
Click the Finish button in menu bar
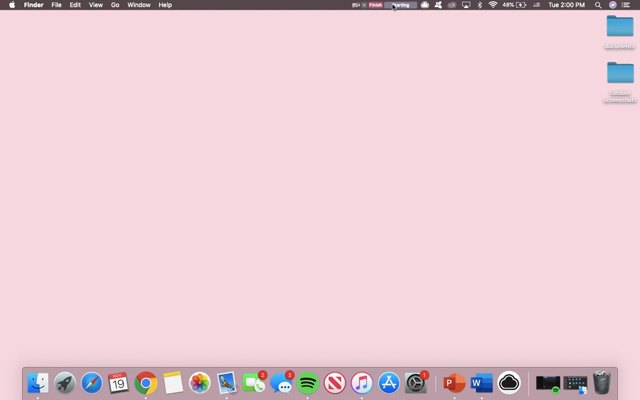pos(376,5)
